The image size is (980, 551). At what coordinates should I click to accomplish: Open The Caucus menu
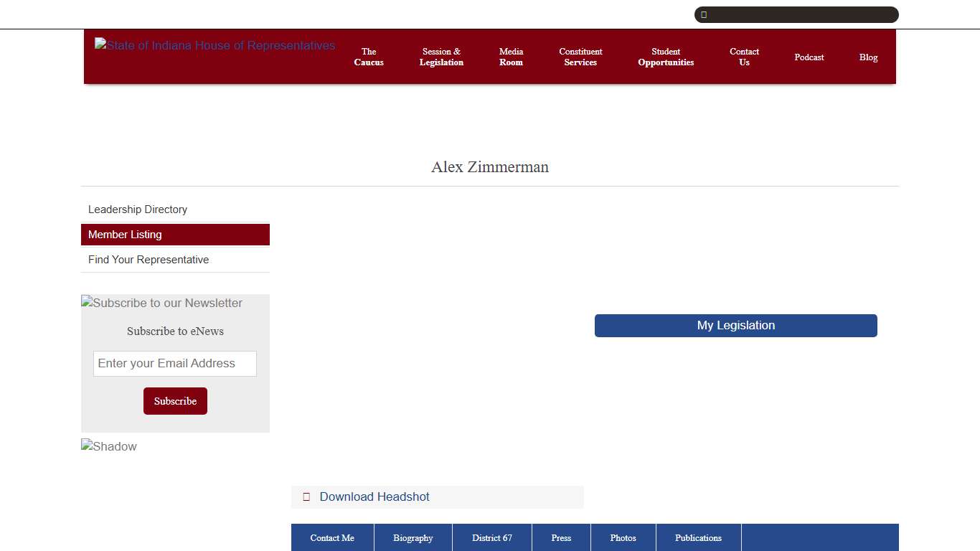pyautogui.click(x=369, y=57)
